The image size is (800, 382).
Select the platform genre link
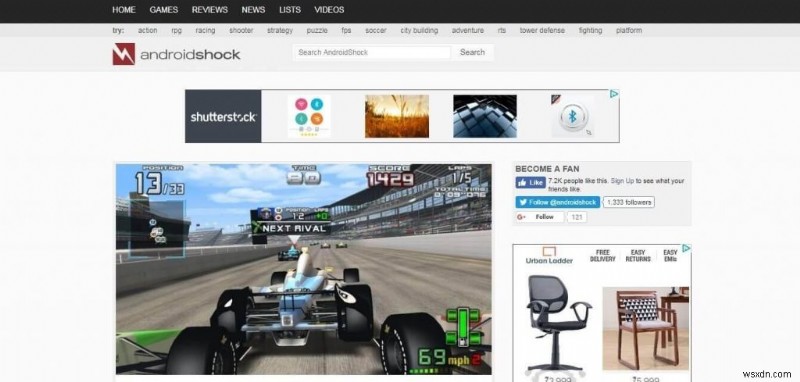629,31
